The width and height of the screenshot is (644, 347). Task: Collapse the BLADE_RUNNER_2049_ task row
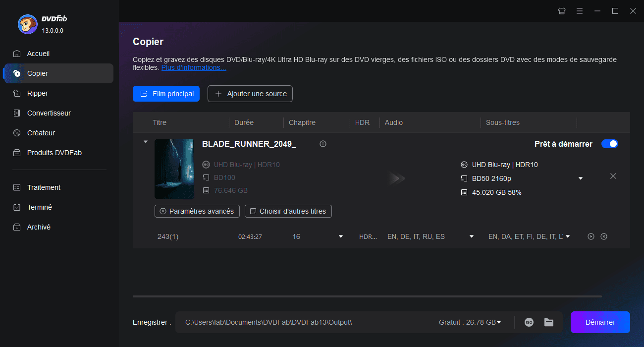pyautogui.click(x=145, y=142)
